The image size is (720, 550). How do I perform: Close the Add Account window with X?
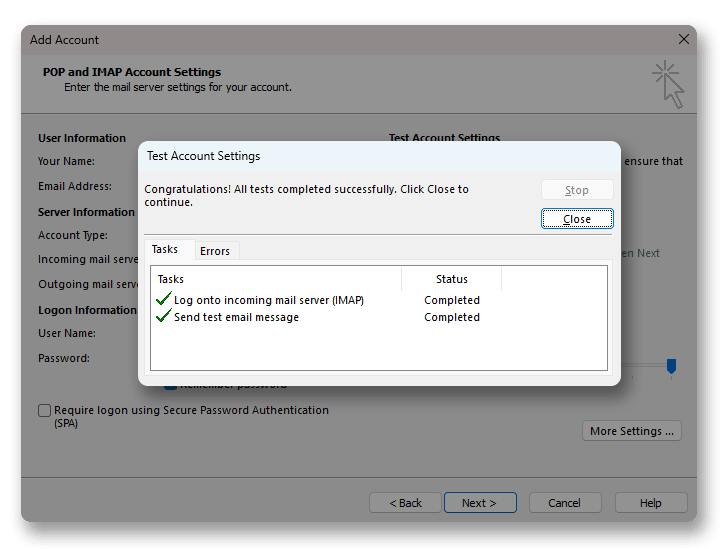click(x=684, y=39)
